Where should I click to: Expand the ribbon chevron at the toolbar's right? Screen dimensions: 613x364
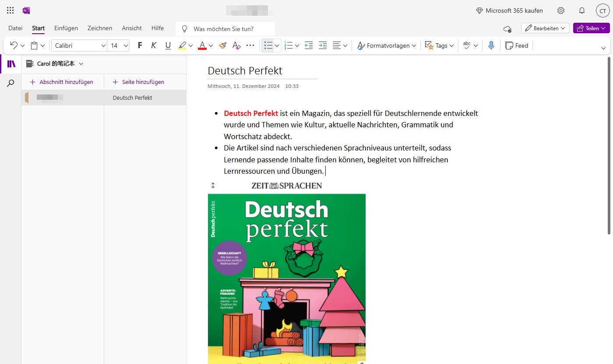[603, 48]
